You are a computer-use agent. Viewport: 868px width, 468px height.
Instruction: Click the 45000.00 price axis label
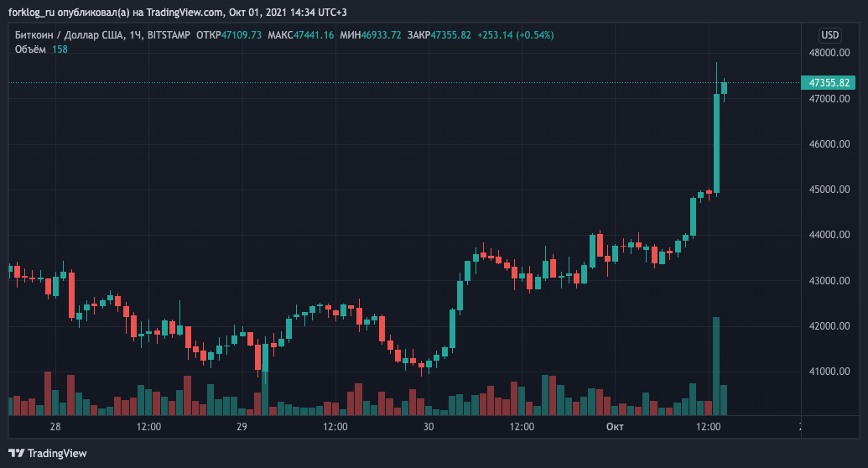tap(828, 190)
